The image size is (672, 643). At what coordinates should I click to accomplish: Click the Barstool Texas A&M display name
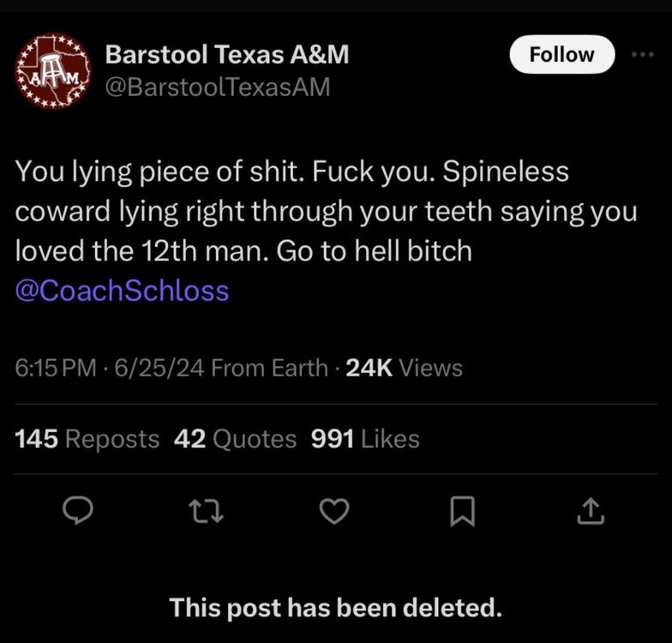coord(226,54)
